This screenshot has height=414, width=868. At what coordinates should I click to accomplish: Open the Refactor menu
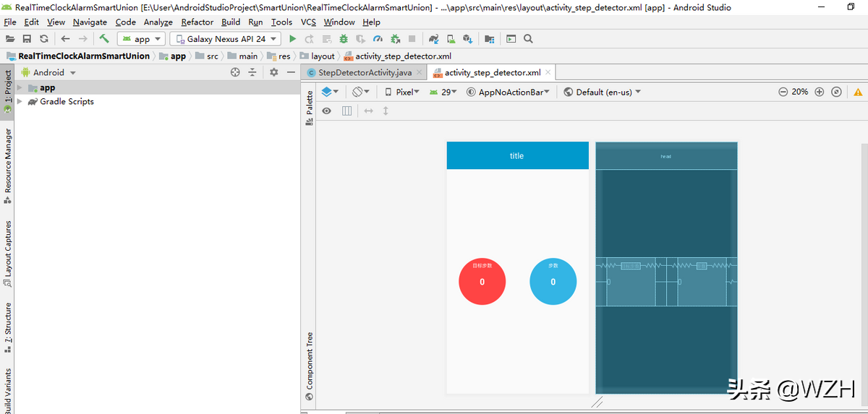pyautogui.click(x=197, y=22)
